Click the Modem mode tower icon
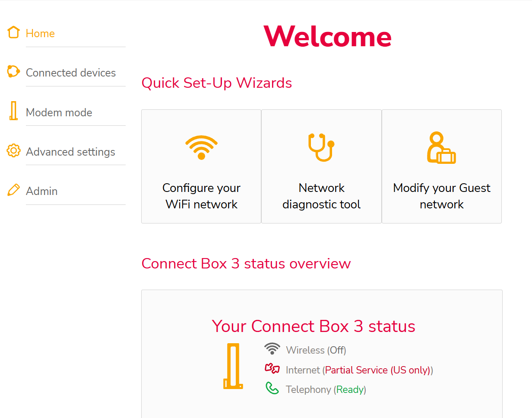532x418 pixels. 13,111
